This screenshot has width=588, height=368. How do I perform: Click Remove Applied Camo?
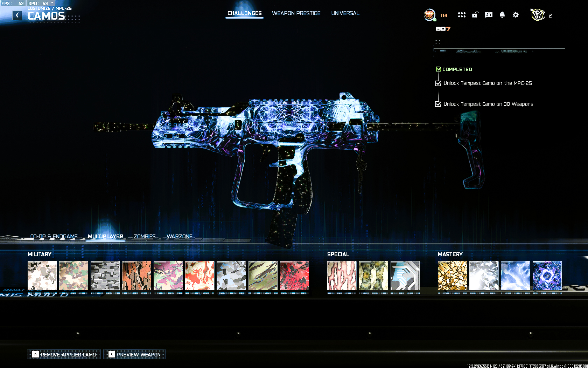coord(64,354)
